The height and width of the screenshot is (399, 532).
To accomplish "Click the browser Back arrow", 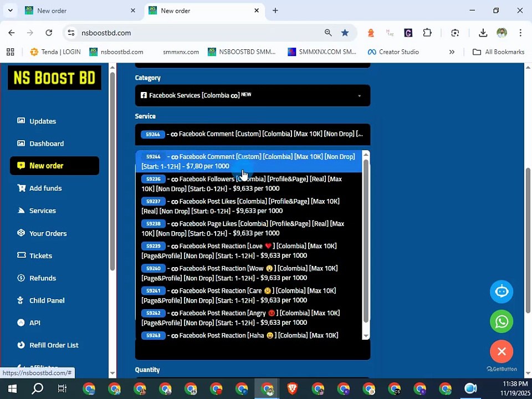I will [12, 33].
